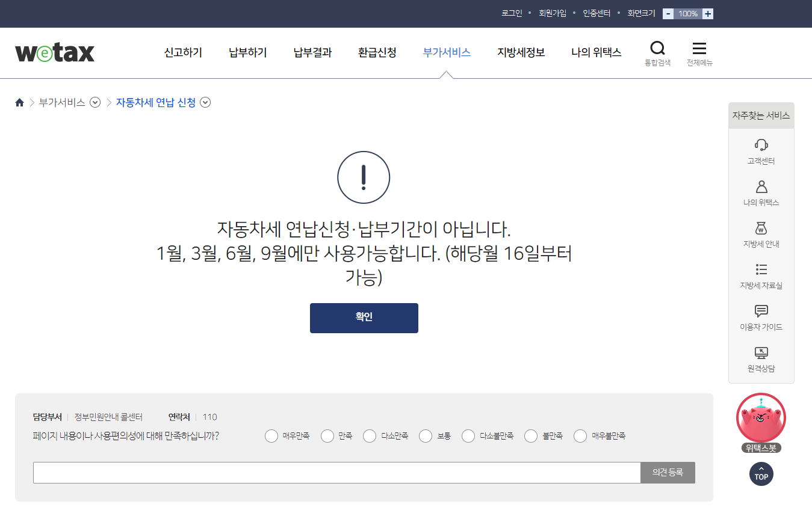Click the feedback comment input field

pyautogui.click(x=337, y=473)
